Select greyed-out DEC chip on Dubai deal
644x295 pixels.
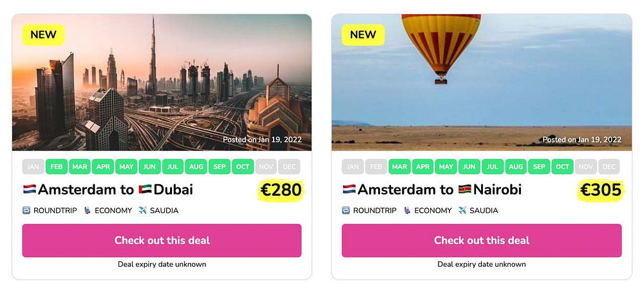[289, 167]
